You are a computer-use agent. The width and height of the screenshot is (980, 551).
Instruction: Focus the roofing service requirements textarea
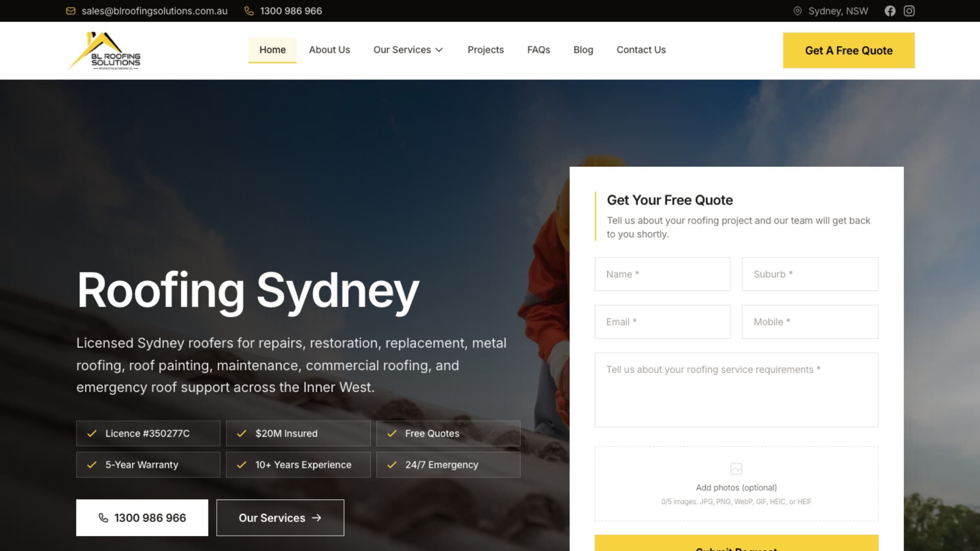coord(736,390)
